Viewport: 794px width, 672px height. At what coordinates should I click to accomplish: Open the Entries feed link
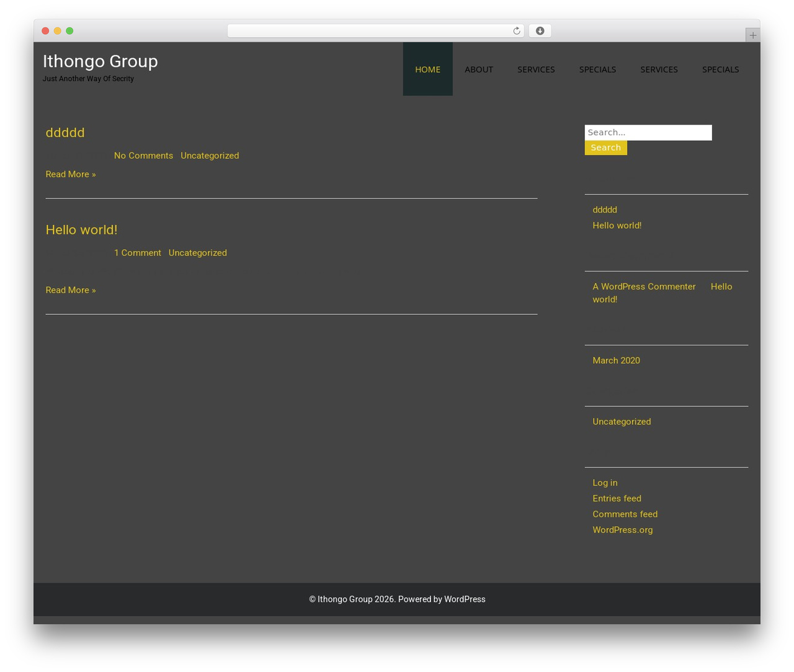[x=617, y=498]
